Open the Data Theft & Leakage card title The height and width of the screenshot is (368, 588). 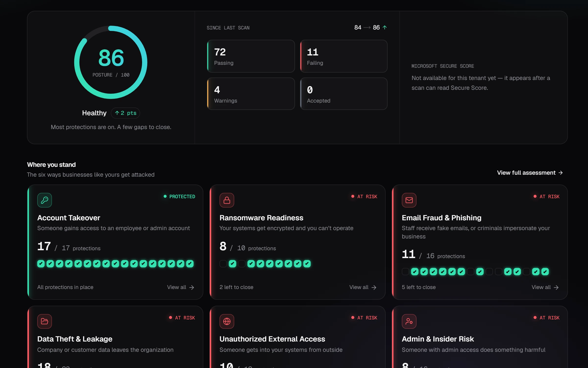(x=75, y=339)
